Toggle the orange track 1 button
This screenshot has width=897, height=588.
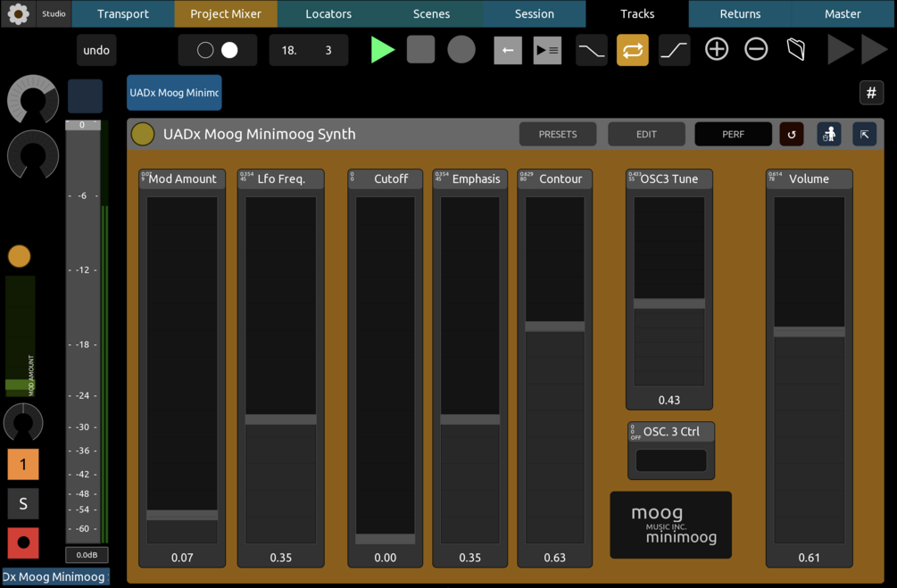pos(23,464)
